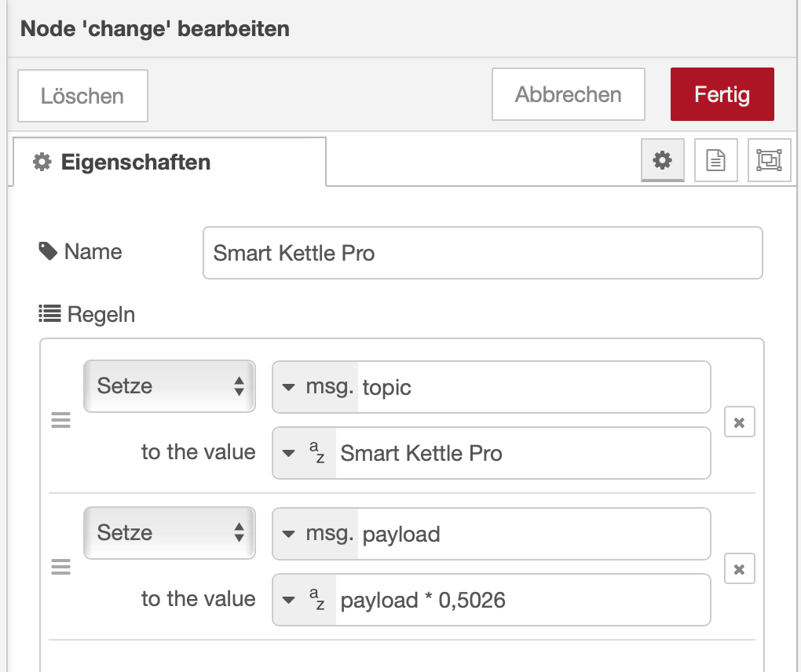
Task: Open node appearance settings icon
Action: (x=768, y=161)
